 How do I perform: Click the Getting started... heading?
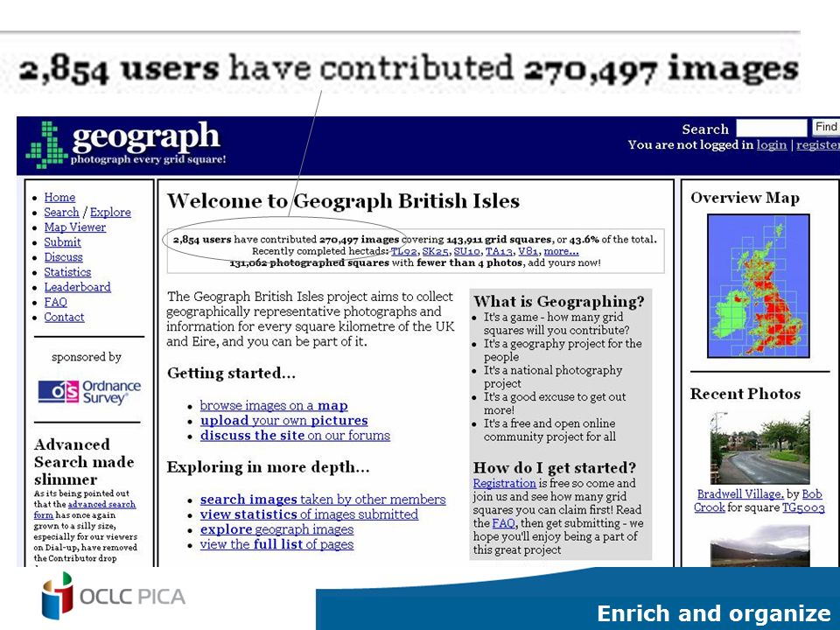(x=231, y=373)
